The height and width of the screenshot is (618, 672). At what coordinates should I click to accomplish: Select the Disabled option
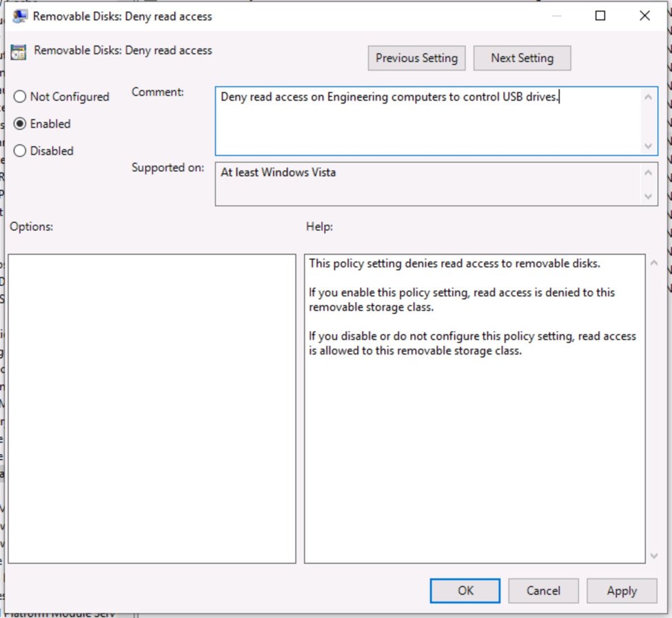click(20, 150)
